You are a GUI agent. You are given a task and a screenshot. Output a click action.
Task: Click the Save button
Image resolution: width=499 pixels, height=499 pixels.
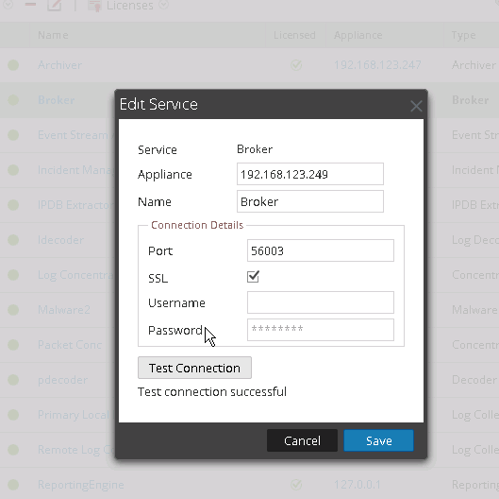pos(378,440)
